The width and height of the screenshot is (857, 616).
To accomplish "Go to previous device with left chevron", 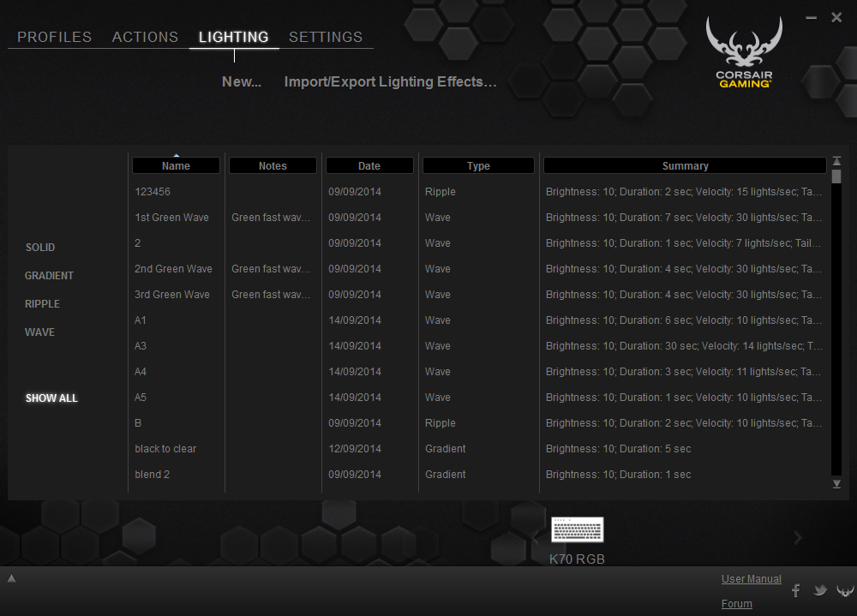I will 536,538.
